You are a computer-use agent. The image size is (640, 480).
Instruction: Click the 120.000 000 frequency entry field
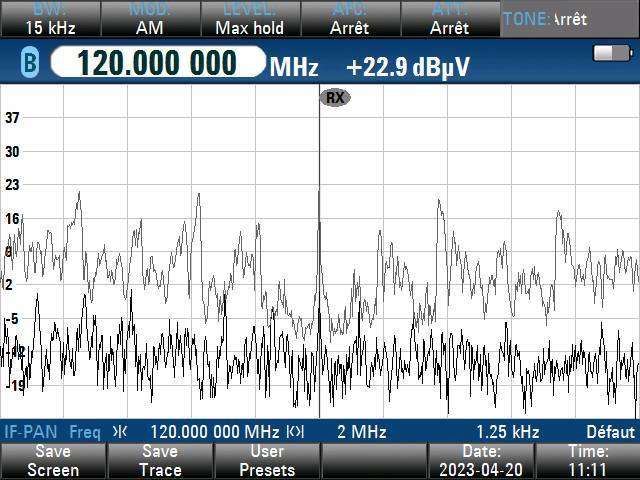(x=156, y=64)
